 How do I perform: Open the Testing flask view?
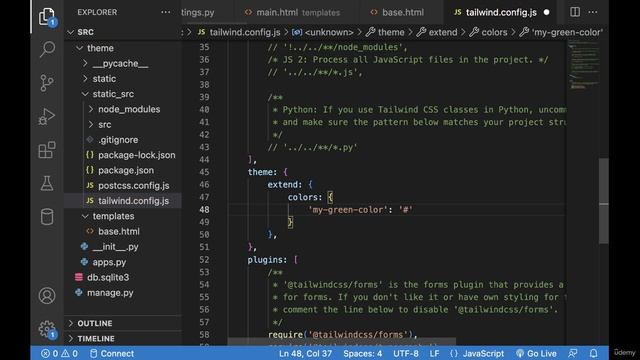point(47,183)
